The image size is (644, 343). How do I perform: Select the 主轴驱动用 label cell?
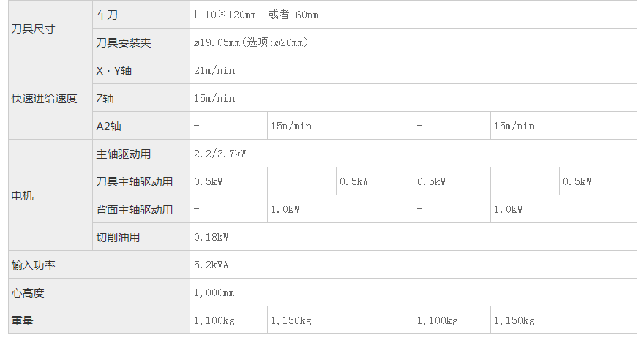pyautogui.click(x=124, y=154)
